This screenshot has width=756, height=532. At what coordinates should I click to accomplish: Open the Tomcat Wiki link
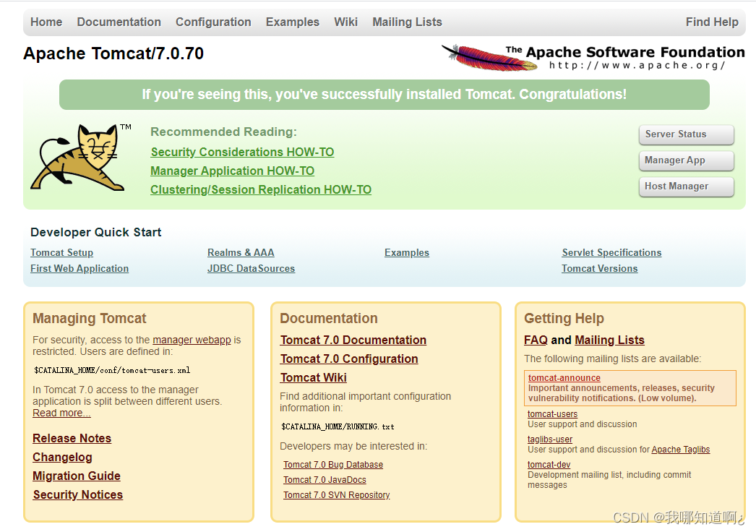point(314,377)
